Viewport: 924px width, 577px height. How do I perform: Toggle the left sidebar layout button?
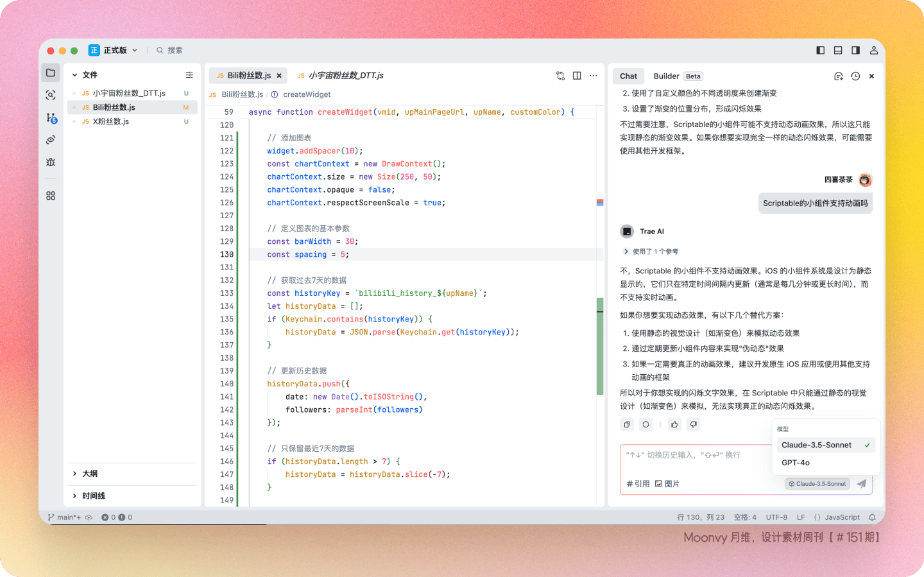pos(820,50)
